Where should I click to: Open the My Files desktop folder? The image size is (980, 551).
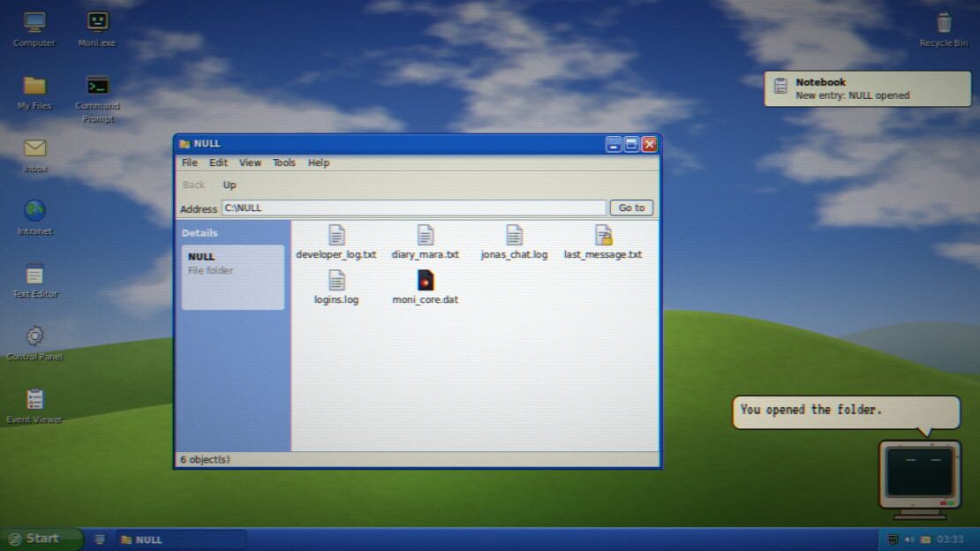click(34, 93)
